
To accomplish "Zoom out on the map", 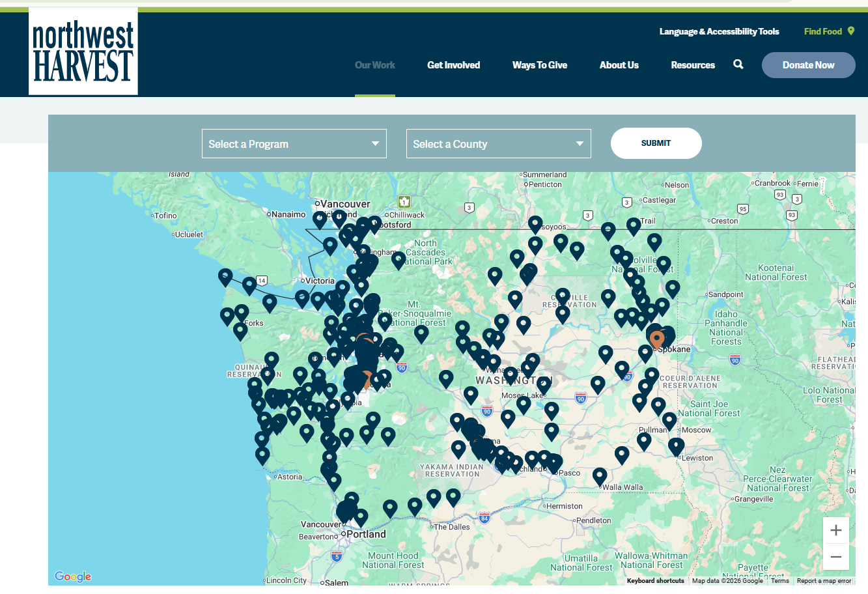I will (x=836, y=557).
